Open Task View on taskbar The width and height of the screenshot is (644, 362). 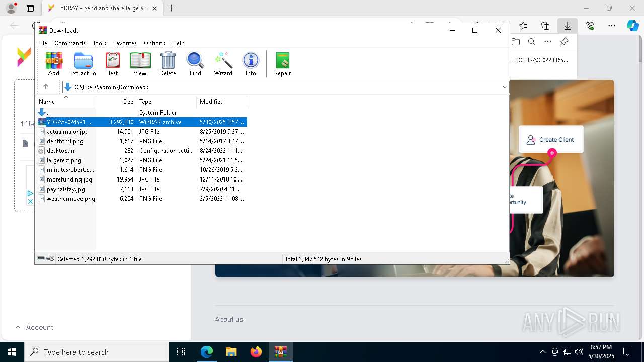181,352
